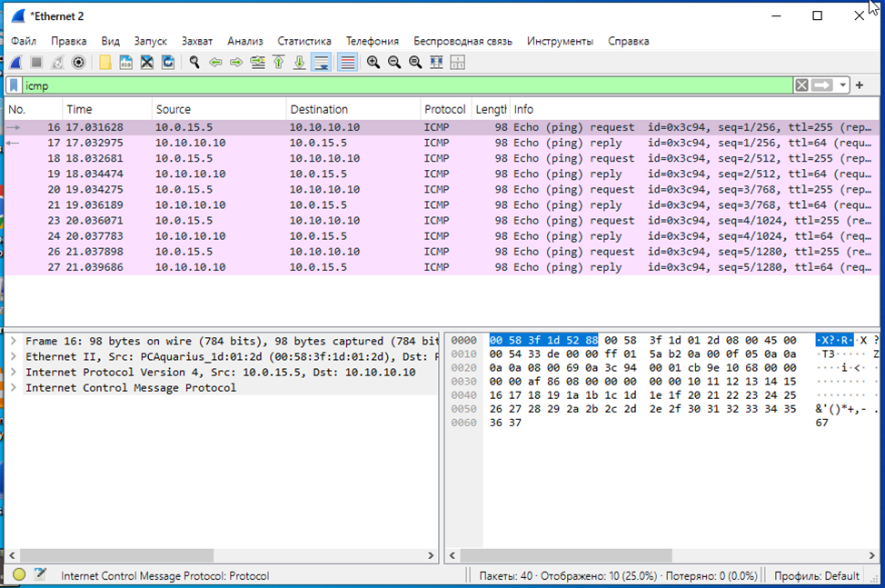
Task: Click the go back green arrow icon
Action: (x=215, y=63)
